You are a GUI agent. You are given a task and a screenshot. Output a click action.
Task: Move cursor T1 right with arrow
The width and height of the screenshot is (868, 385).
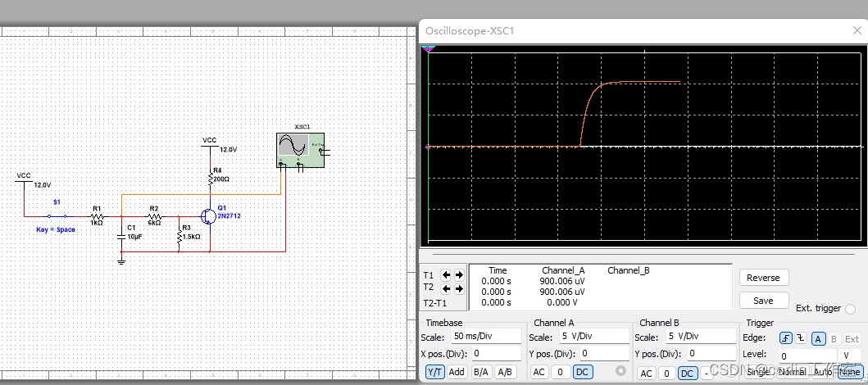[x=459, y=275]
